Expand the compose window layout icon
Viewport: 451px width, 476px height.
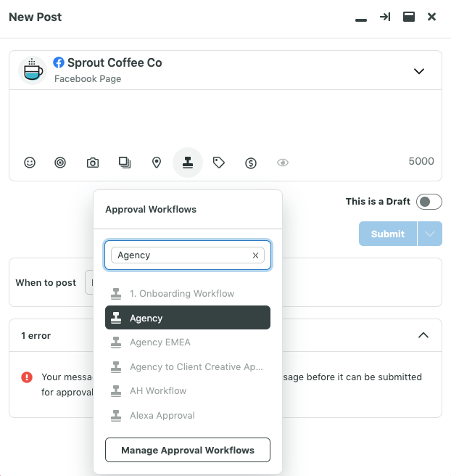[x=409, y=17]
